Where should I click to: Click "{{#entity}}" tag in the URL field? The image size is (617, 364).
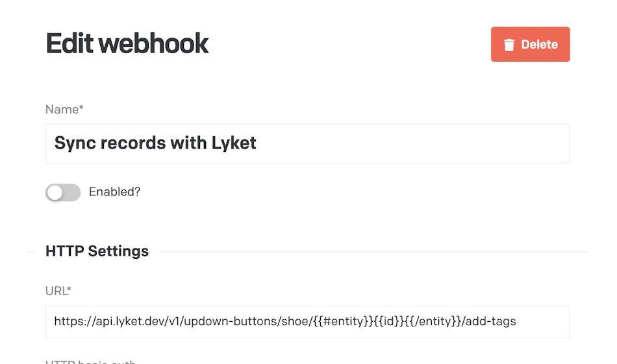(343, 322)
